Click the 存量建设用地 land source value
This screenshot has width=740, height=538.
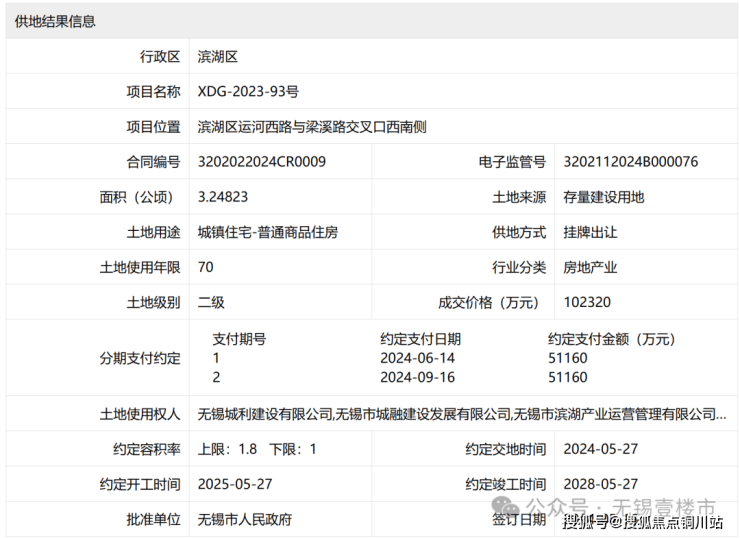pos(603,197)
